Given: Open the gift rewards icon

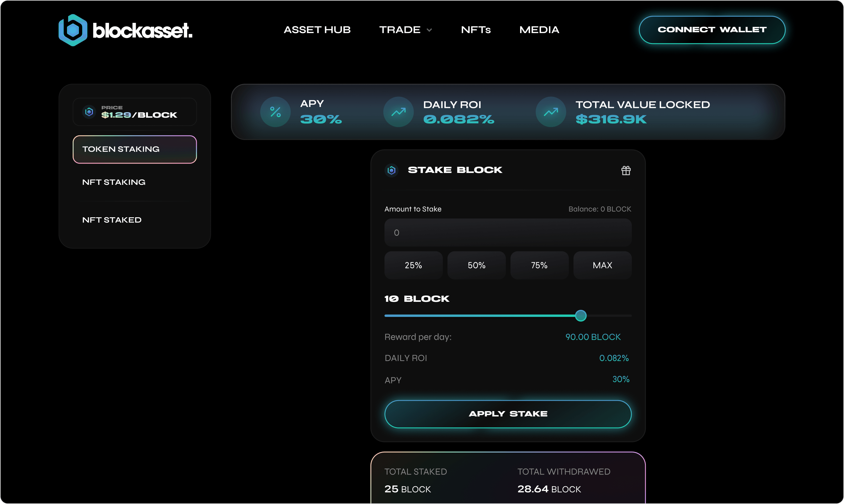Looking at the screenshot, I should [626, 170].
